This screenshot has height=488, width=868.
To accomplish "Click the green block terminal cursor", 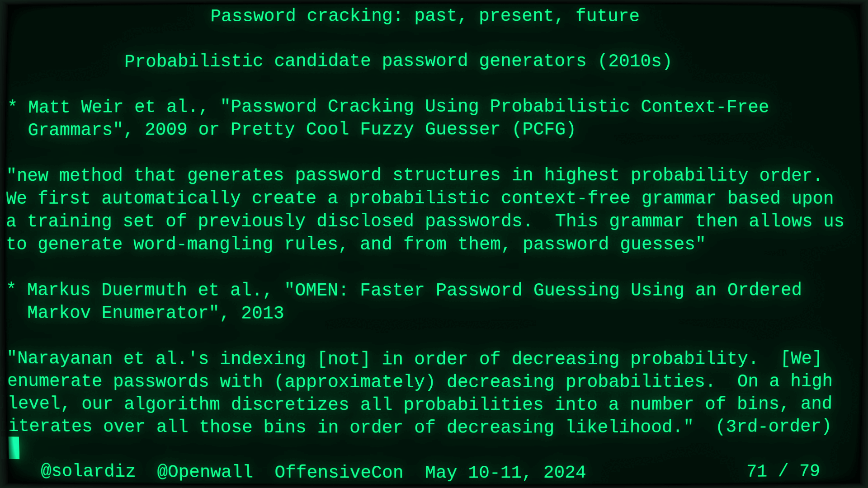I will click(x=14, y=448).
